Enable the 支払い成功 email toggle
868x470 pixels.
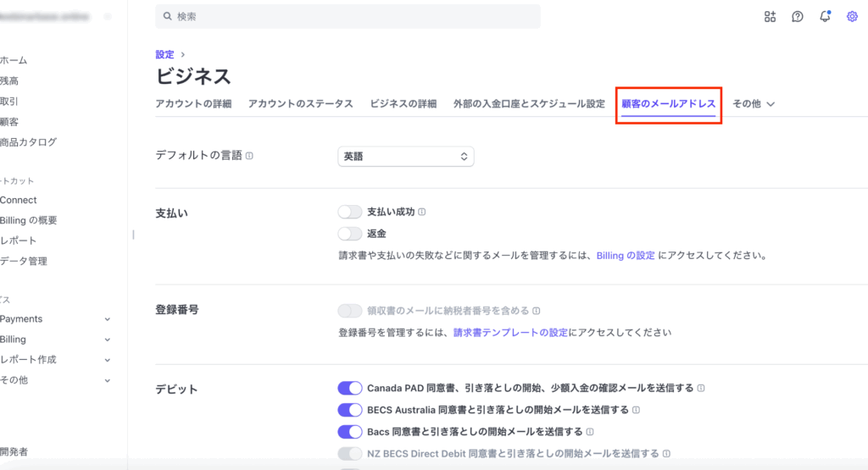[349, 212]
